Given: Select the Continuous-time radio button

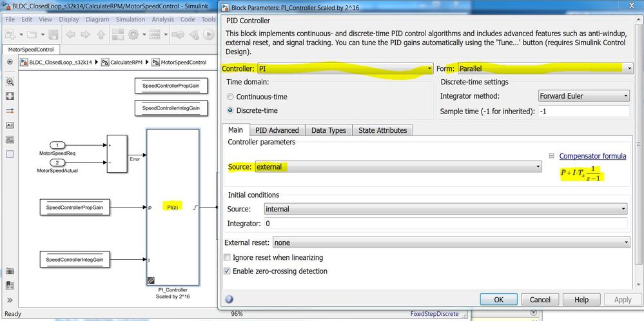Looking at the screenshot, I should [230, 97].
